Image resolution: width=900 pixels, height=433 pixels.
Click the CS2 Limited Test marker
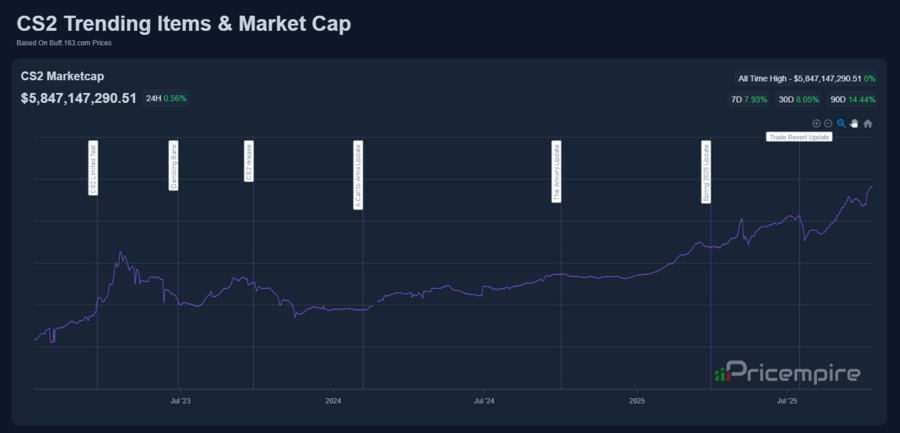(x=93, y=168)
